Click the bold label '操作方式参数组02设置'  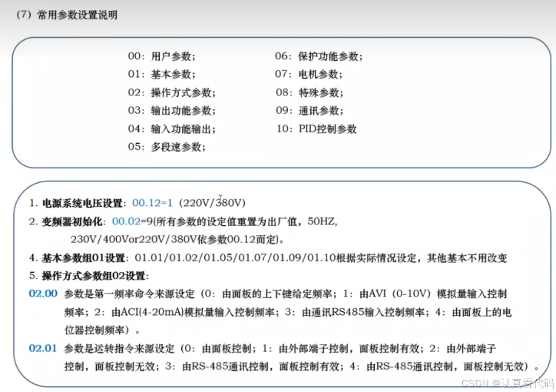pyautogui.click(x=94, y=276)
